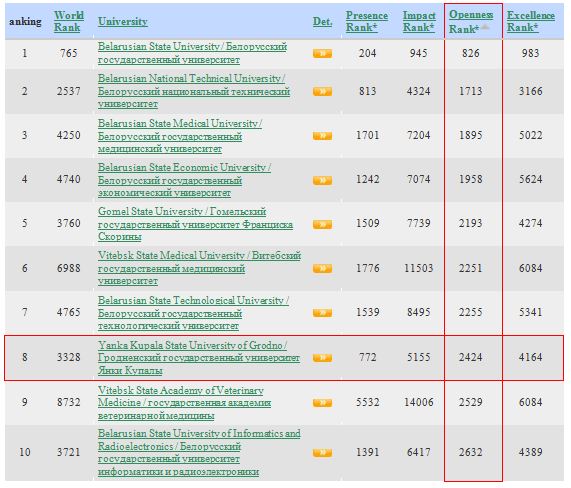
Task: Open Belarusian State University link
Action: 192,53
